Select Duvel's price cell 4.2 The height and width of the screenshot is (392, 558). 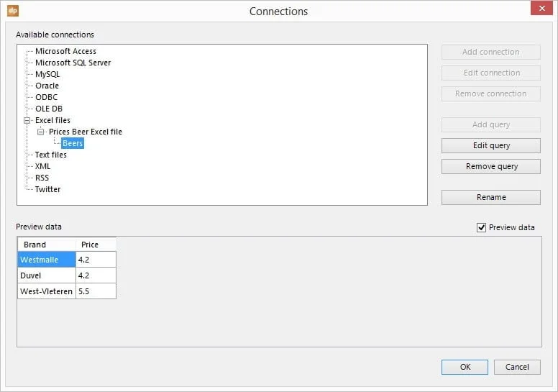coord(96,275)
